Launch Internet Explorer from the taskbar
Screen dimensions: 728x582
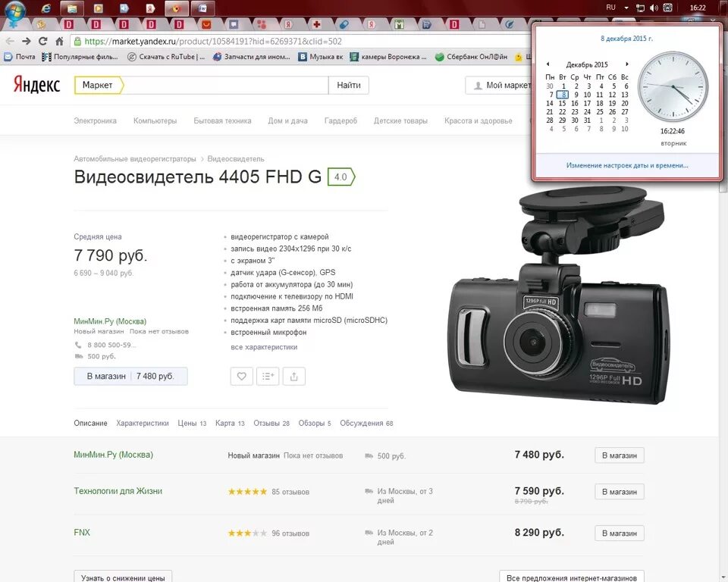pos(46,8)
